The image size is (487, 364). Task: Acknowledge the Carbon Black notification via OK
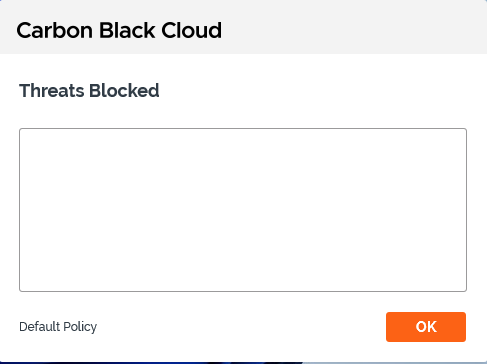[426, 327]
